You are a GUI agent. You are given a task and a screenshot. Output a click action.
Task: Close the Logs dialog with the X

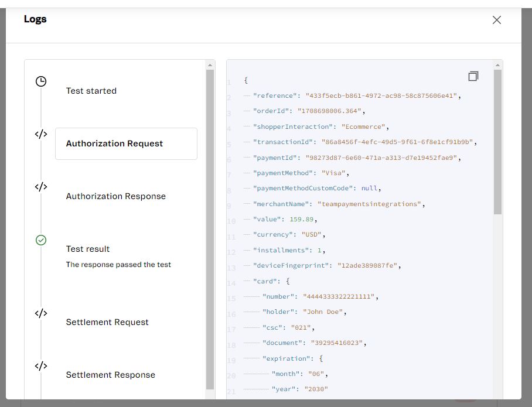click(x=496, y=19)
